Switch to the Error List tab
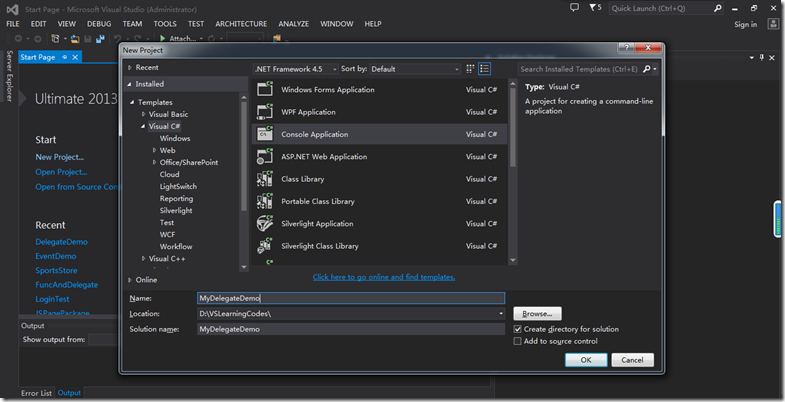 pyautogui.click(x=37, y=393)
